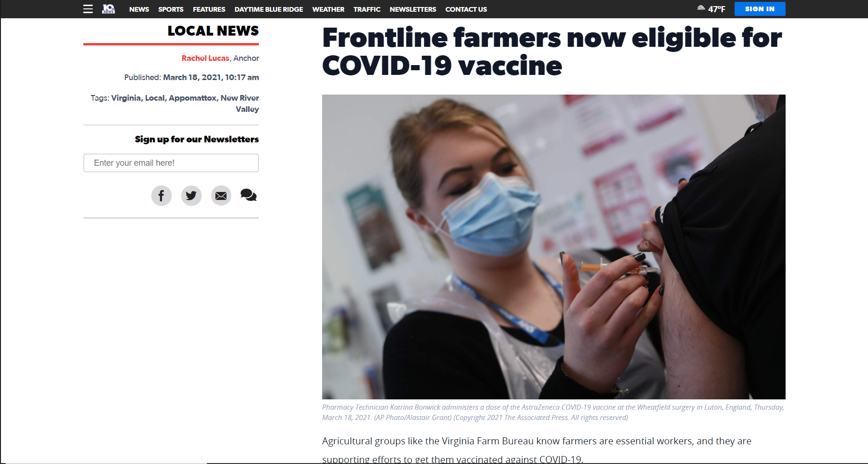Open the hamburger menu icon
This screenshot has width=868, height=464.
tap(88, 9)
